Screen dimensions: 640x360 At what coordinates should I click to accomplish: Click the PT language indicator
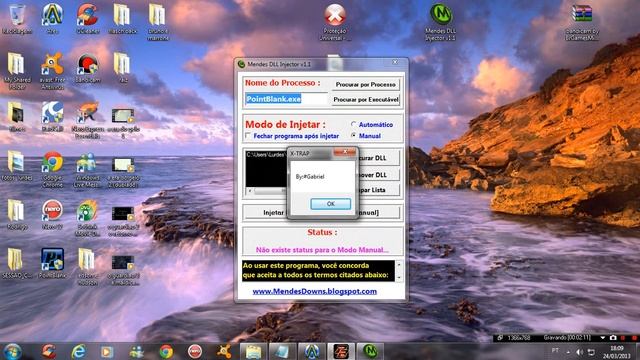555,351
